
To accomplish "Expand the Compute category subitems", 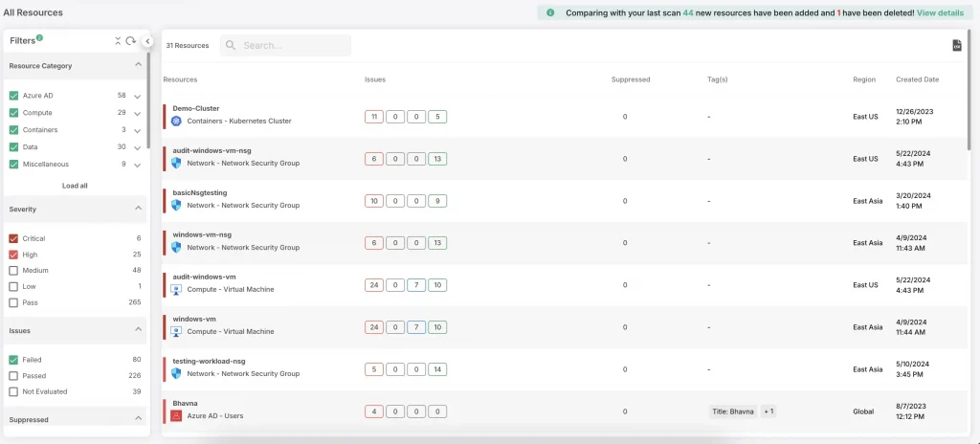I will point(137,114).
